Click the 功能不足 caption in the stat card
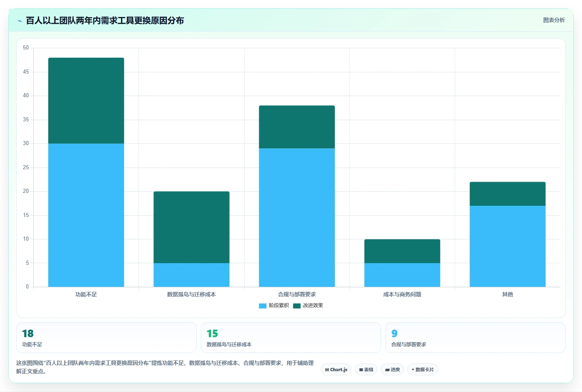582x392 pixels. (32, 345)
